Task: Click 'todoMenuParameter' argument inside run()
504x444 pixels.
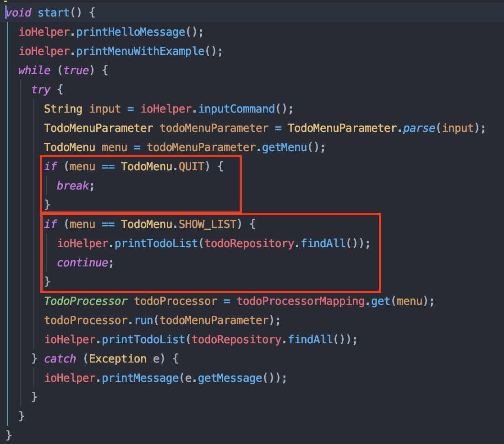Action: click(x=214, y=320)
